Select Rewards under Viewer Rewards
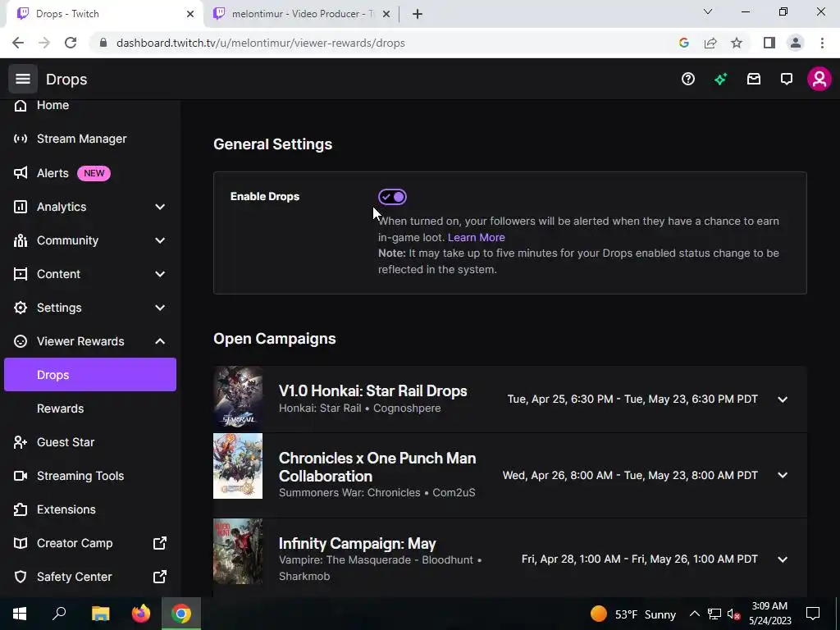The height and width of the screenshot is (630, 840). point(60,409)
